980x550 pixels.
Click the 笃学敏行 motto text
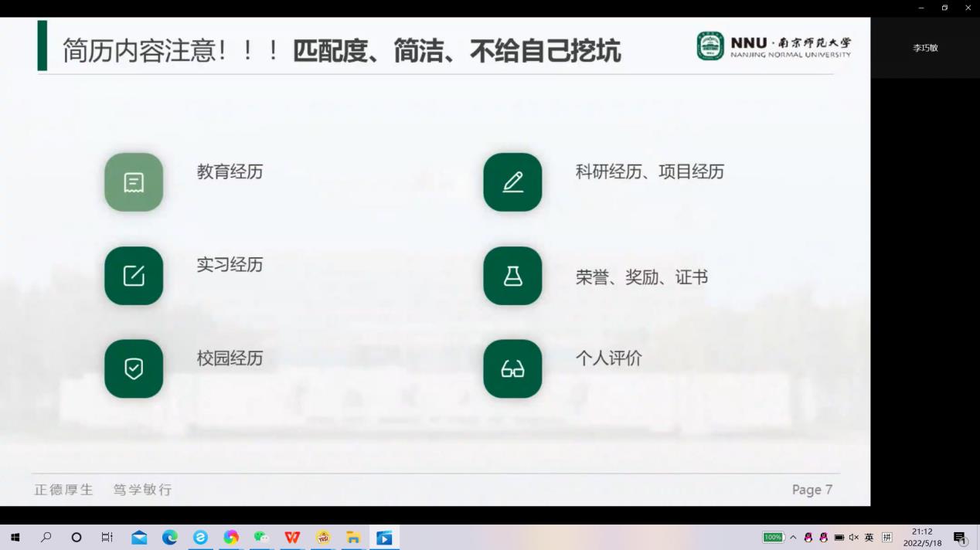143,490
